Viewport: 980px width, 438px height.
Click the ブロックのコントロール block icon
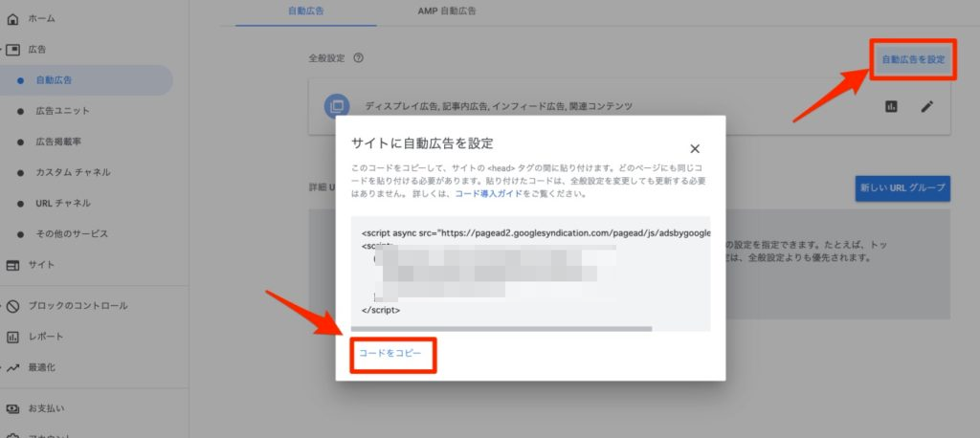(12, 306)
